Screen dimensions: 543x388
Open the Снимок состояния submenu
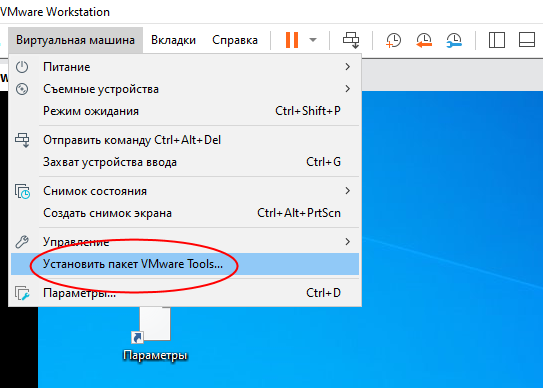pyautogui.click(x=185, y=191)
